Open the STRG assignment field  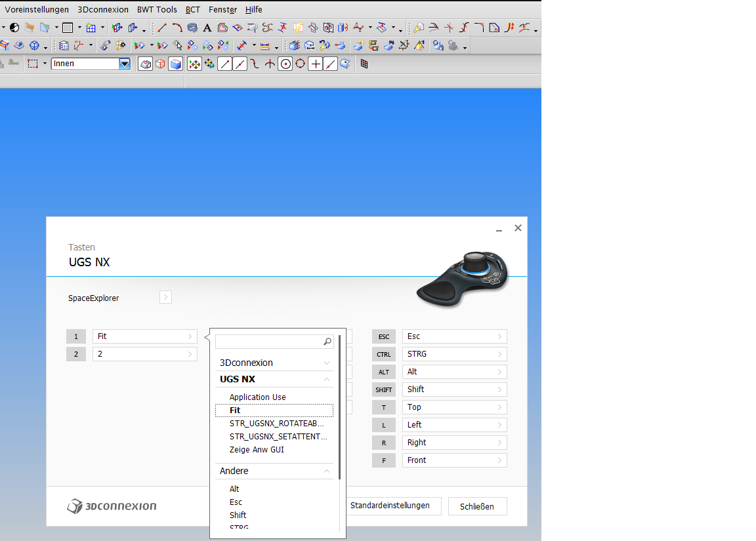[454, 354]
